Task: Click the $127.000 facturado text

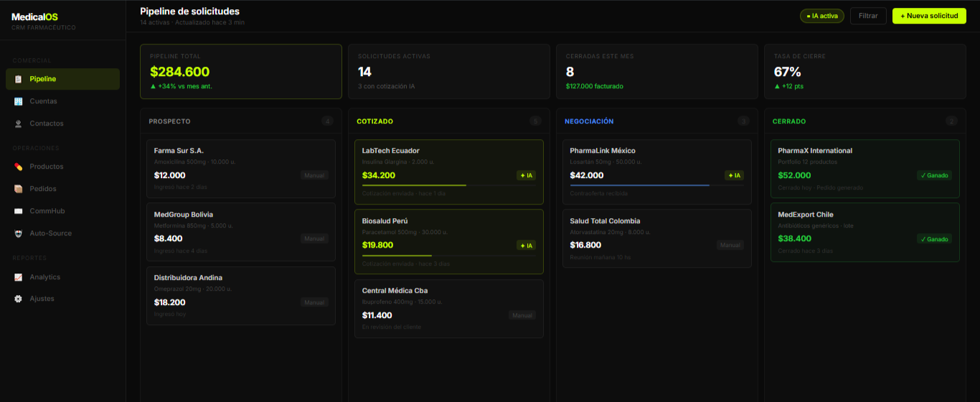Action: tap(595, 86)
